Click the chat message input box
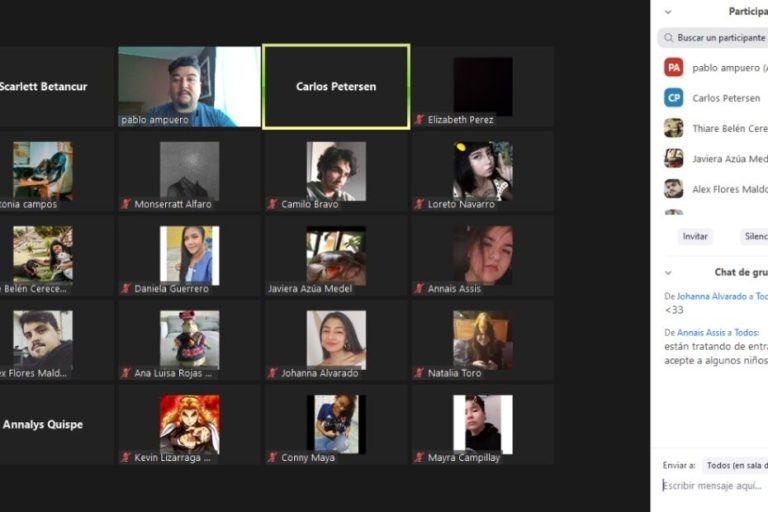 [x=712, y=486]
